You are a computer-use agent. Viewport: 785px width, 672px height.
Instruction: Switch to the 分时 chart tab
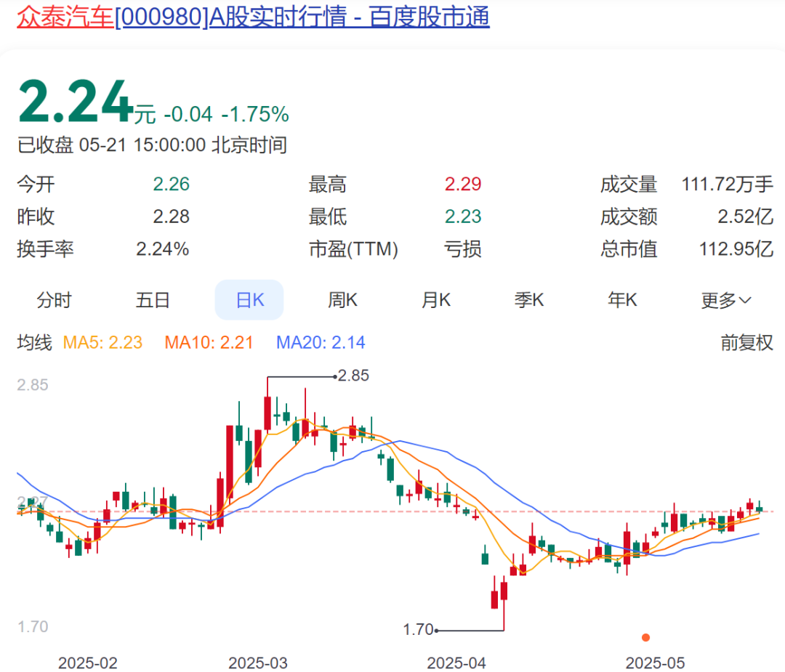pyautogui.click(x=54, y=300)
